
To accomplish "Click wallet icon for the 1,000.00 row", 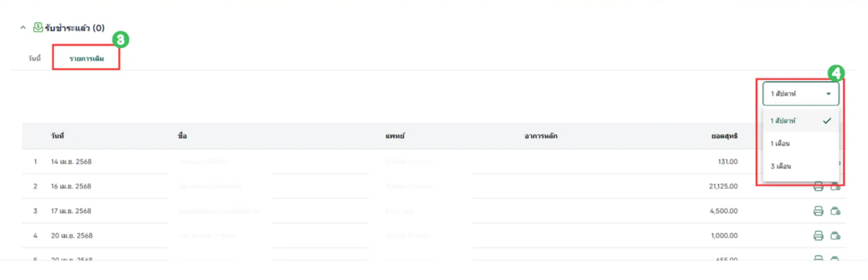I will pyautogui.click(x=835, y=236).
